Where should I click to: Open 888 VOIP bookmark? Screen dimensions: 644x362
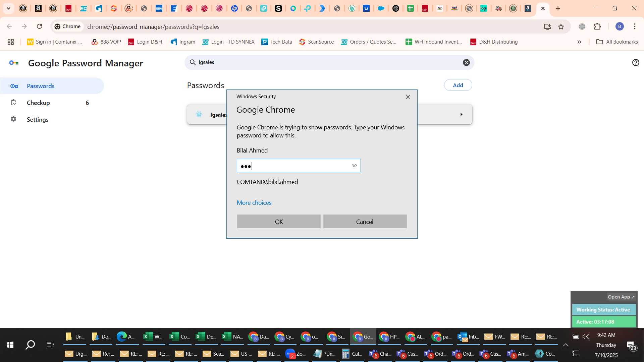pyautogui.click(x=106, y=42)
